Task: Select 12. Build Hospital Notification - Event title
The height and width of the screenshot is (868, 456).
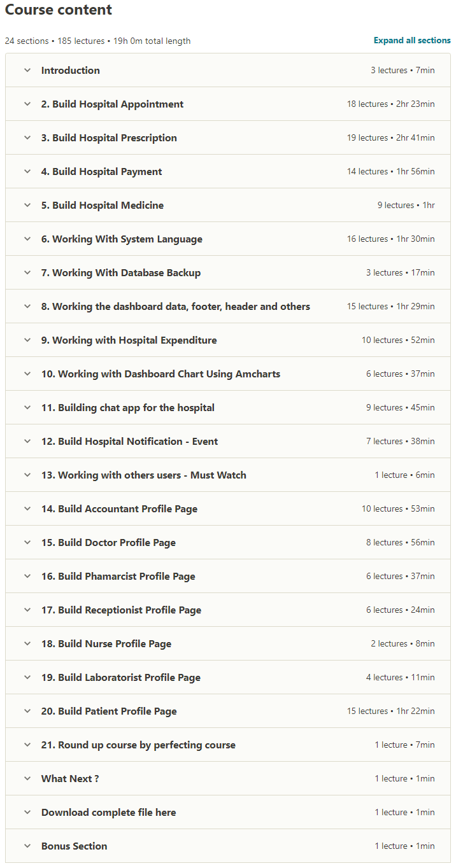Action: pos(130,442)
